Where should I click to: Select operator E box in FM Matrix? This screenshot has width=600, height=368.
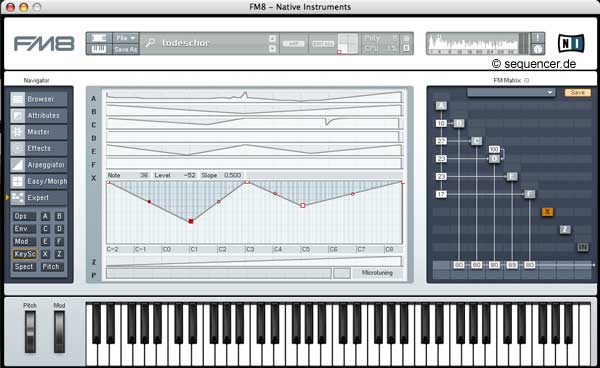[x=512, y=176]
